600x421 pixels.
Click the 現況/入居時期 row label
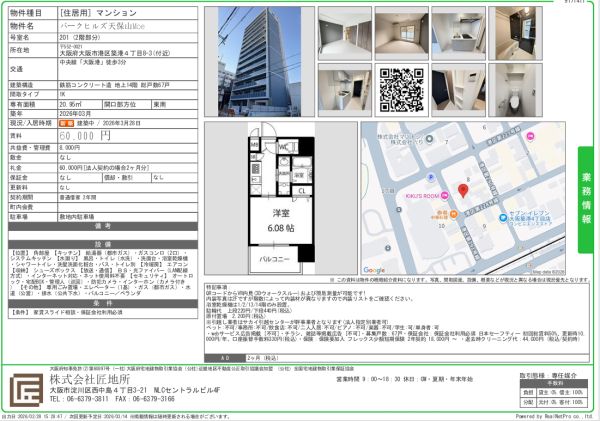31,123
